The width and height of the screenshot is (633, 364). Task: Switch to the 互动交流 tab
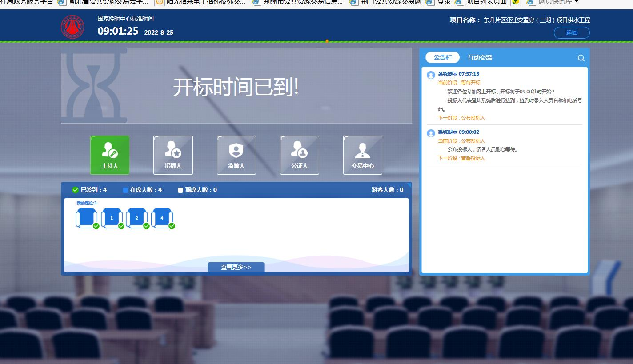[x=479, y=57]
